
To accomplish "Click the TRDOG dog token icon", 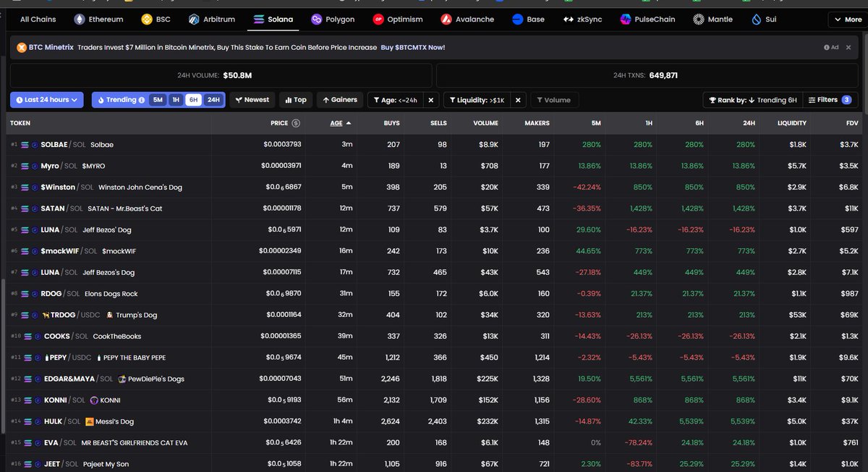I will click(45, 315).
